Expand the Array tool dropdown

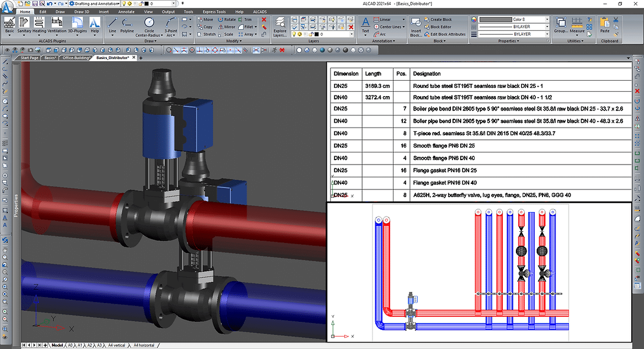(x=257, y=34)
